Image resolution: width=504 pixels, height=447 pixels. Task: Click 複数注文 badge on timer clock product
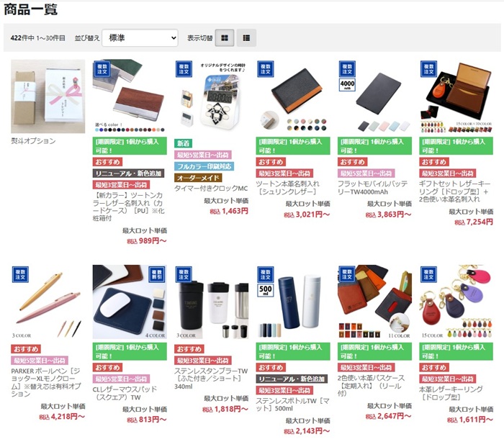(x=184, y=69)
